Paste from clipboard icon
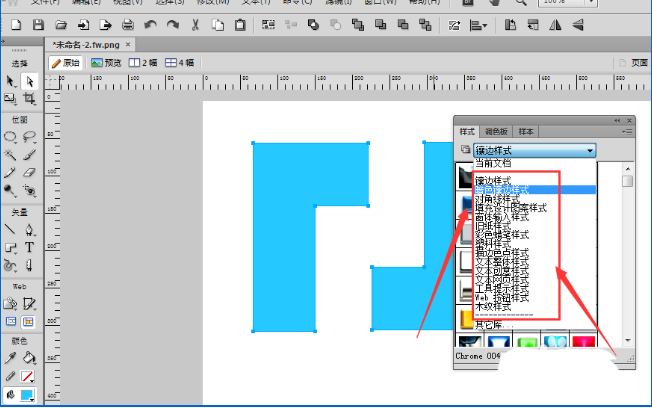 point(240,25)
